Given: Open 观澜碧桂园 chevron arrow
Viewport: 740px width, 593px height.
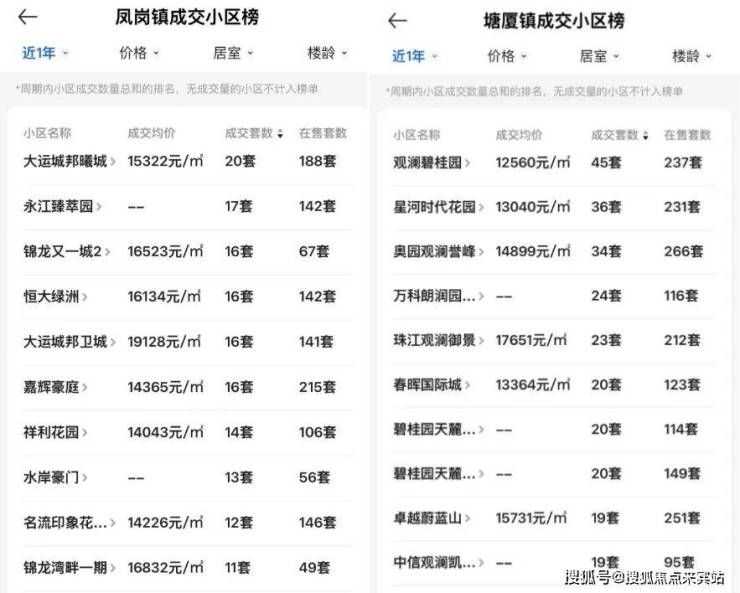Looking at the screenshot, I should [467, 163].
